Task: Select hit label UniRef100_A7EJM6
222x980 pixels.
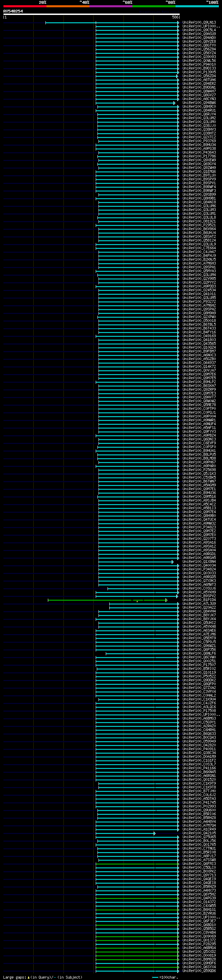Action: click(199, 634)
